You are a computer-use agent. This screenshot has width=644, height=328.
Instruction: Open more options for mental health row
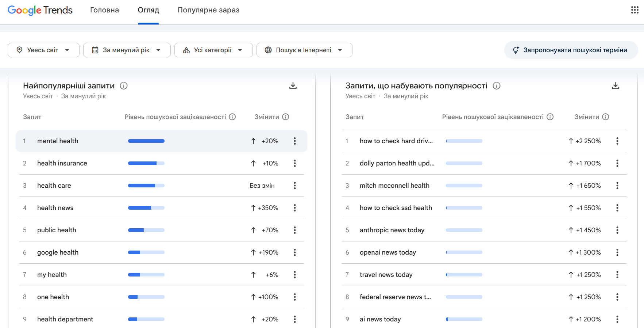point(295,141)
